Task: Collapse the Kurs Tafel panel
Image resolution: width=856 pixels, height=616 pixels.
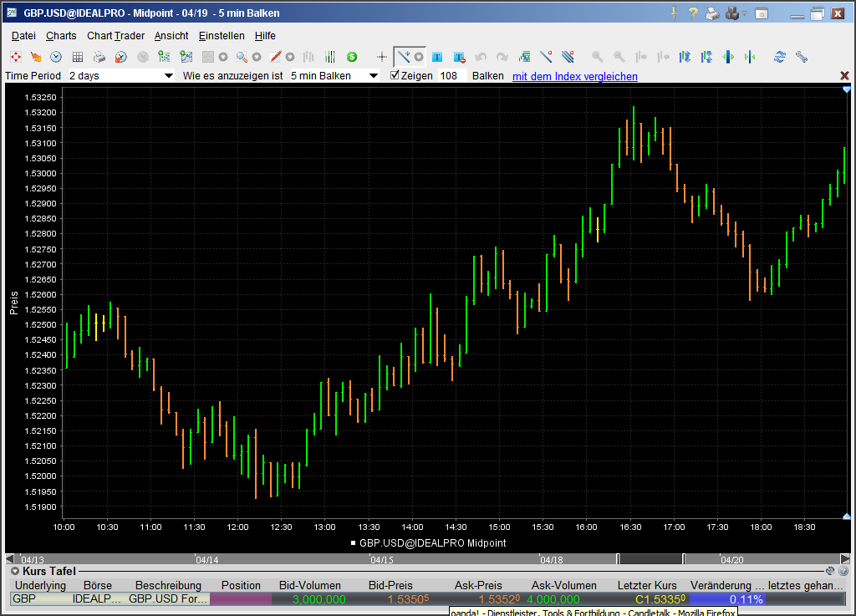Action: [15, 571]
